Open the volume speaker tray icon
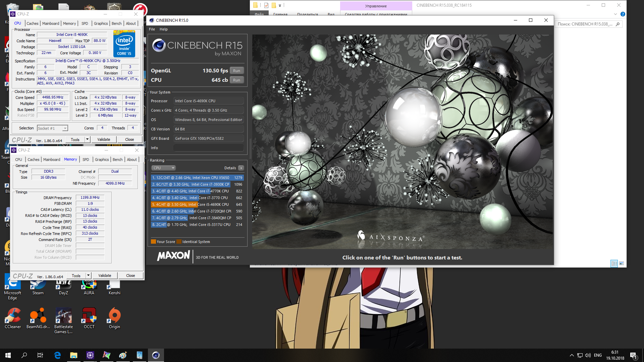 coord(588,355)
